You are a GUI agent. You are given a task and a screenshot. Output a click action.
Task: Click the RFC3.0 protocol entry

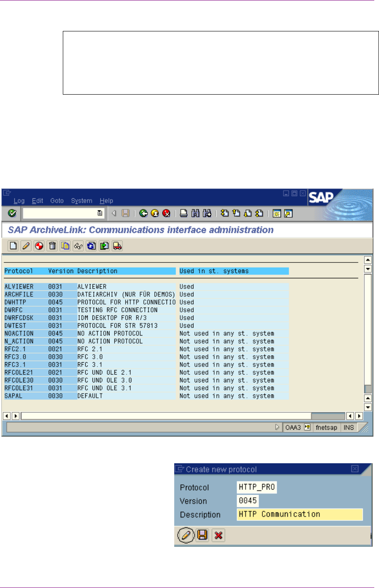15,357
